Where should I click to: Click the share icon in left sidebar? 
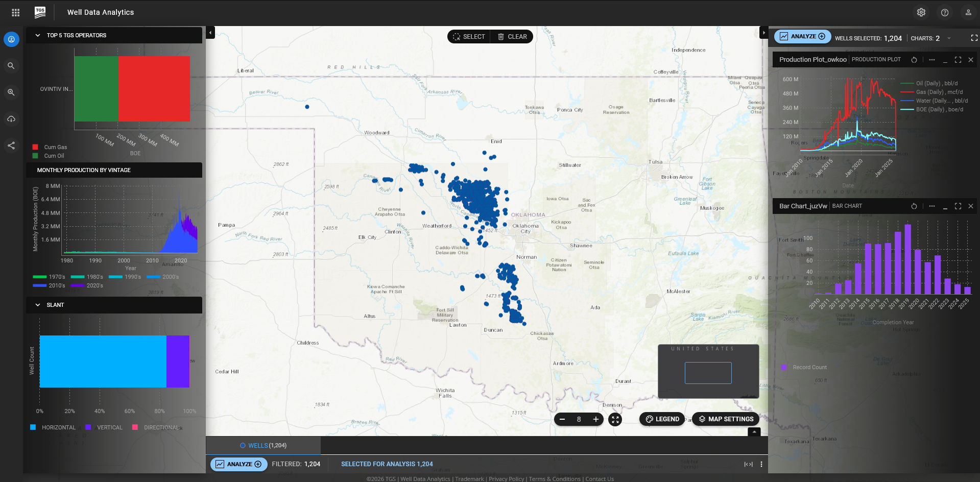coord(11,146)
